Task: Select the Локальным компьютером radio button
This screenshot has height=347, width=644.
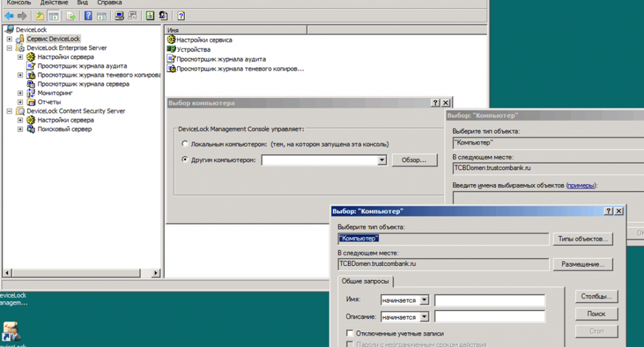Action: (185, 144)
